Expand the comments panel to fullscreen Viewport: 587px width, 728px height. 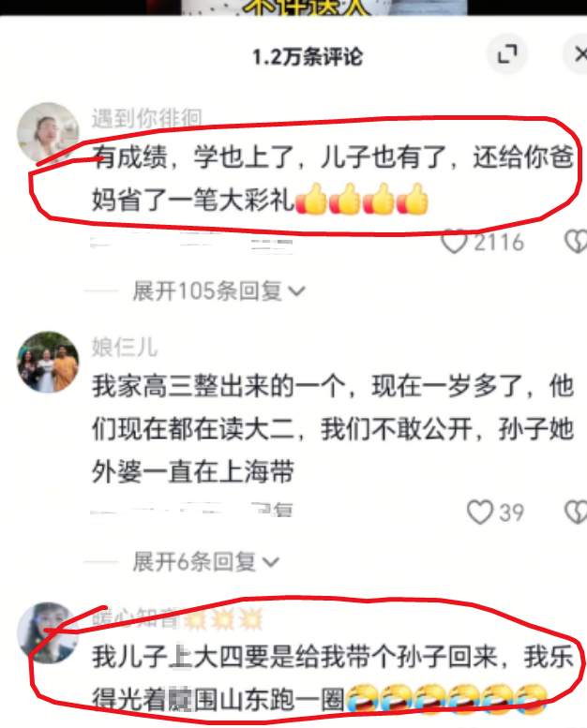point(507,54)
